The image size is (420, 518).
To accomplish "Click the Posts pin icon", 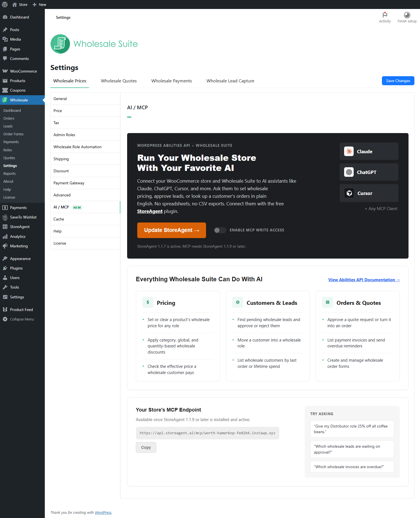I will point(5,30).
